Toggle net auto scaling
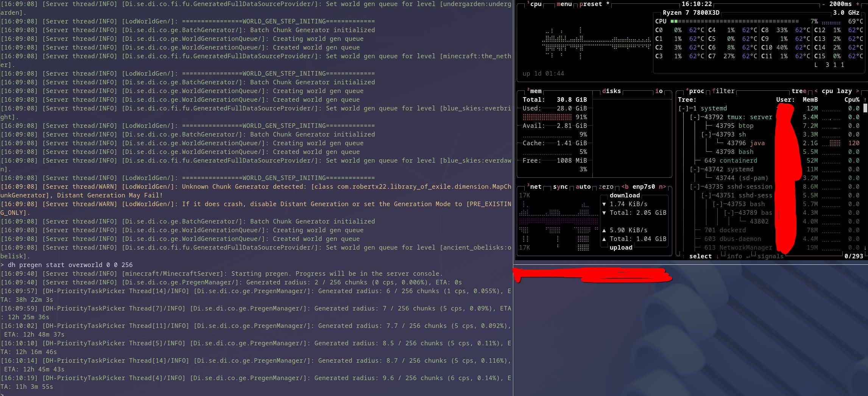 [583, 186]
